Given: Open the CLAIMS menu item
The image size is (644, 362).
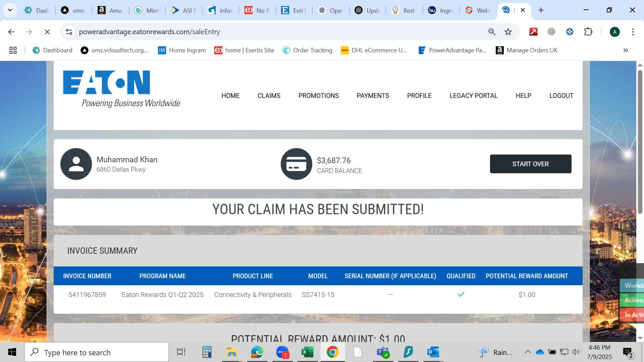Looking at the screenshot, I should [269, 96].
